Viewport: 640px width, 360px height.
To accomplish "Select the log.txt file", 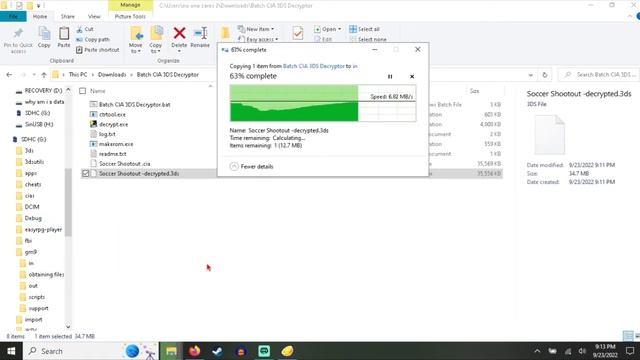I will [107, 134].
